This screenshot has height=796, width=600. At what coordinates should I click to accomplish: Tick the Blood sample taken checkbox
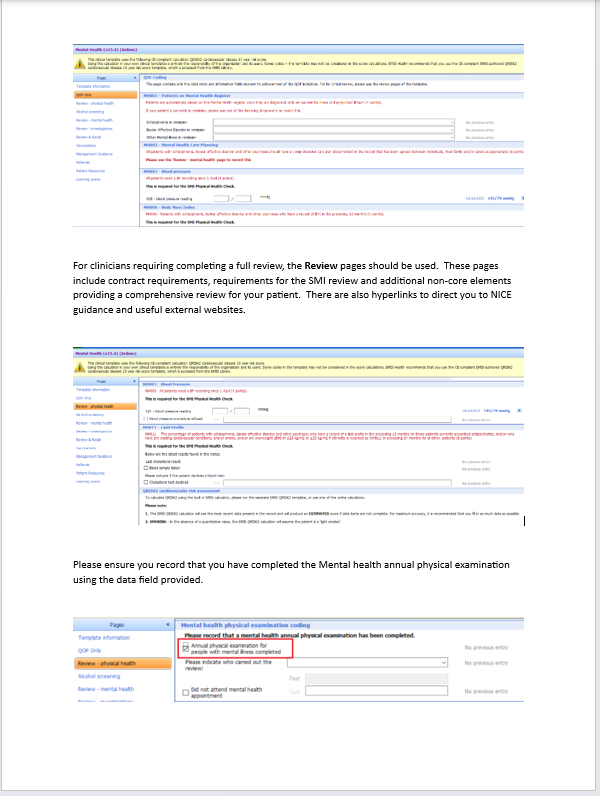point(146,468)
